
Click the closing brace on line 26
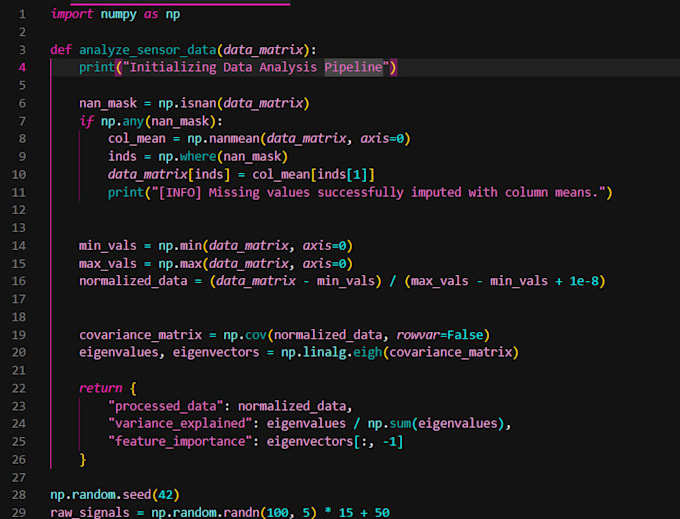click(83, 460)
